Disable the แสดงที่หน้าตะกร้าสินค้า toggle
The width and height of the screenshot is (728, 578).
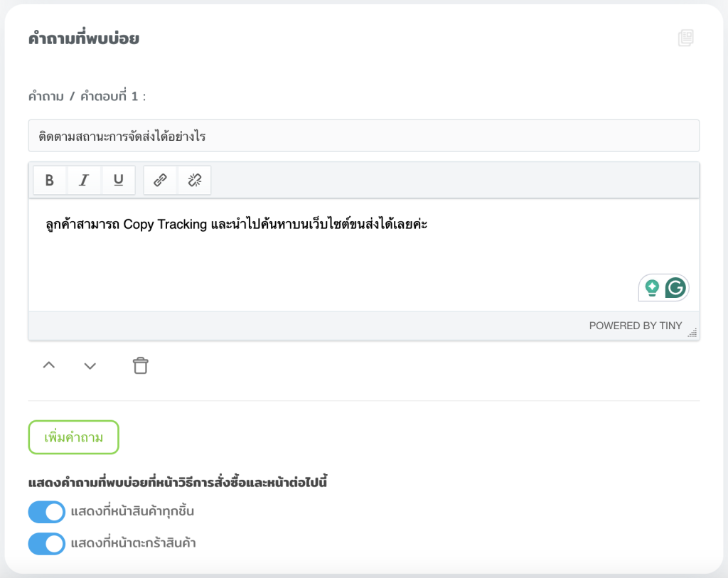pos(47,544)
